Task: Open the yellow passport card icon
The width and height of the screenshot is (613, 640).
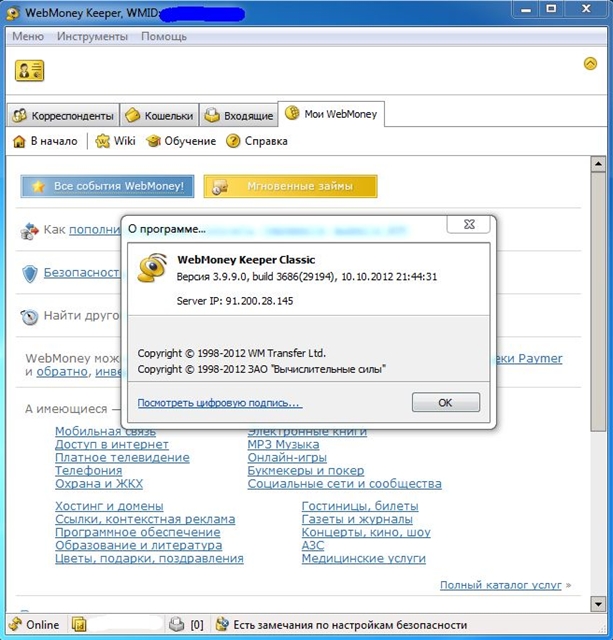Action: coord(29,71)
